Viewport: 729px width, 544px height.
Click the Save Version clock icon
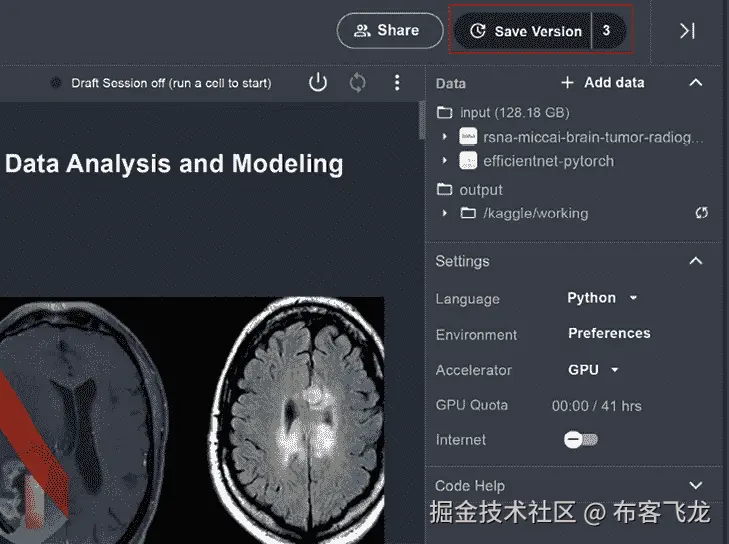pos(478,31)
